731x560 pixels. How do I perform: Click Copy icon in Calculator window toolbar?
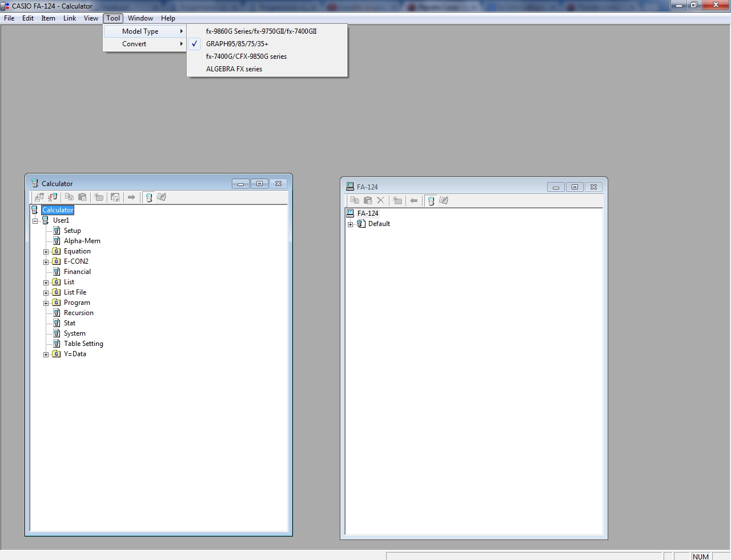[x=69, y=197]
